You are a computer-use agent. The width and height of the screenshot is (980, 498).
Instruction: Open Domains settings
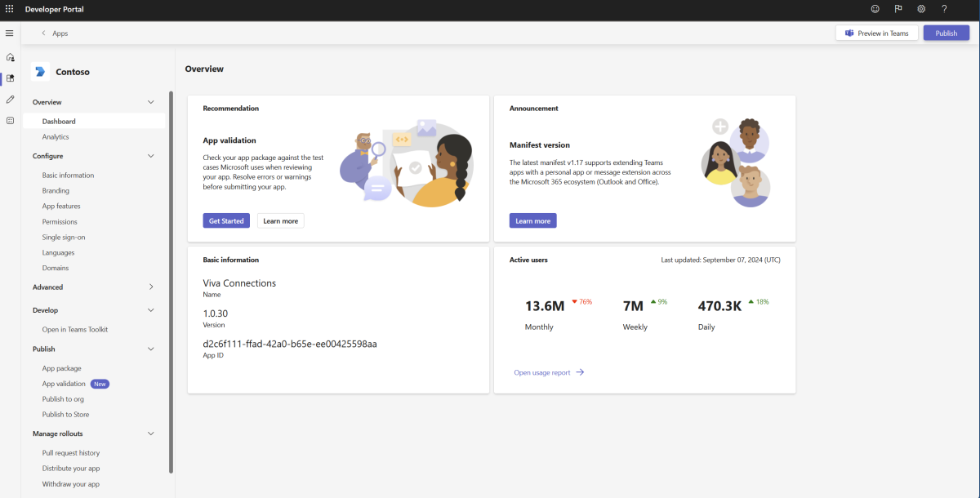click(x=56, y=268)
